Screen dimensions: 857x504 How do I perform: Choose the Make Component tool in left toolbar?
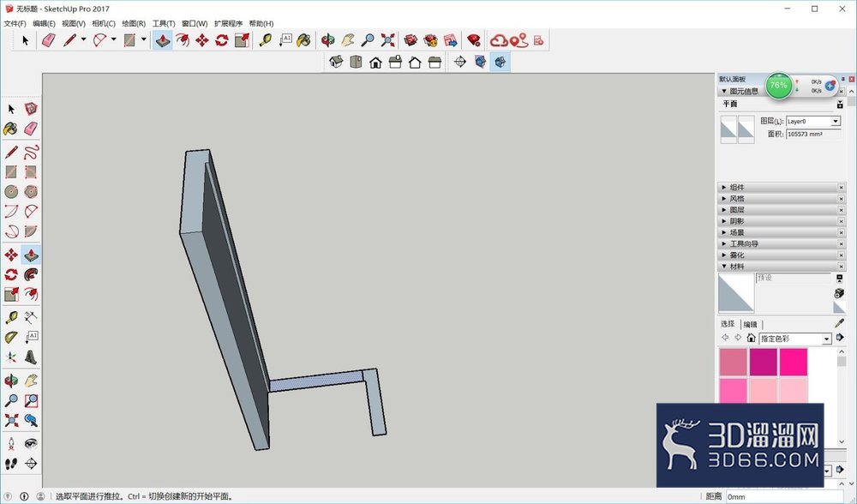tap(31, 109)
